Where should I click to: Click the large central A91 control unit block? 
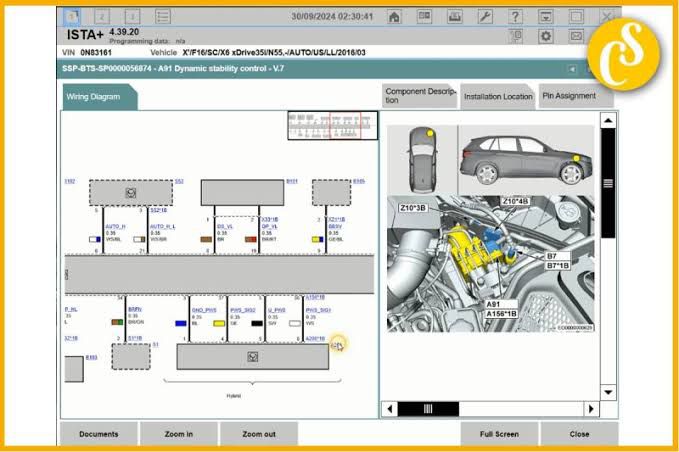click(219, 274)
